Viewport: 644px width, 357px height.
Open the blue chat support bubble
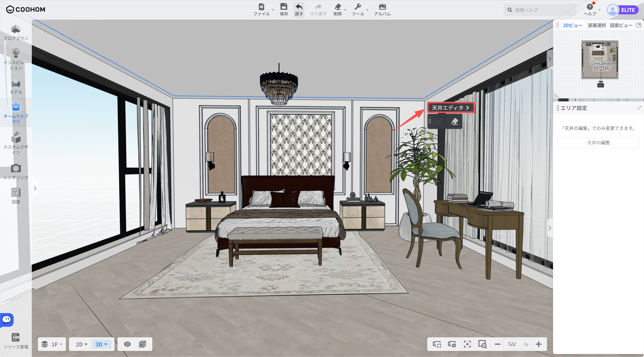7,320
